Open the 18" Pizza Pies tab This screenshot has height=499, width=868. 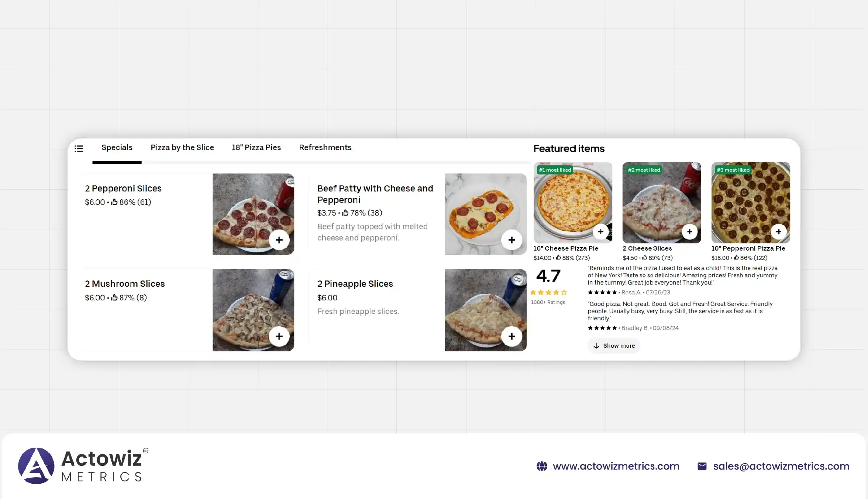(256, 148)
